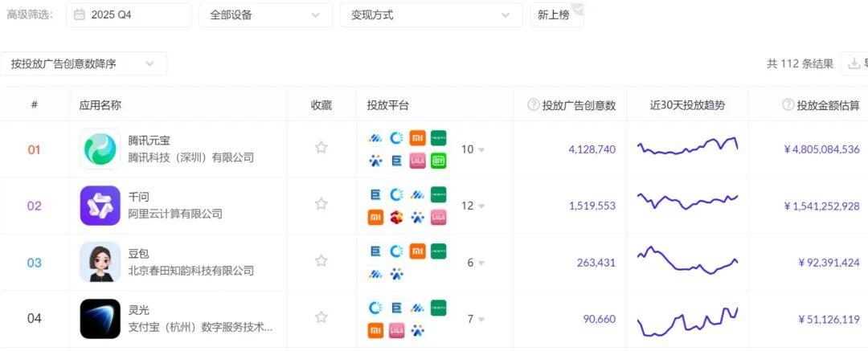
Task: Toggle favorite star for 豆包
Action: tap(321, 261)
